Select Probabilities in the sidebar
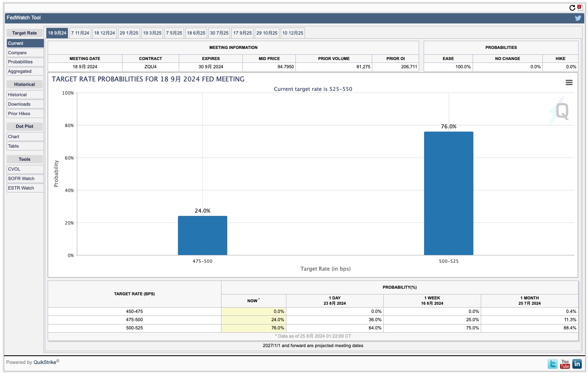Viewport: 588px width, 373px height. coord(20,62)
